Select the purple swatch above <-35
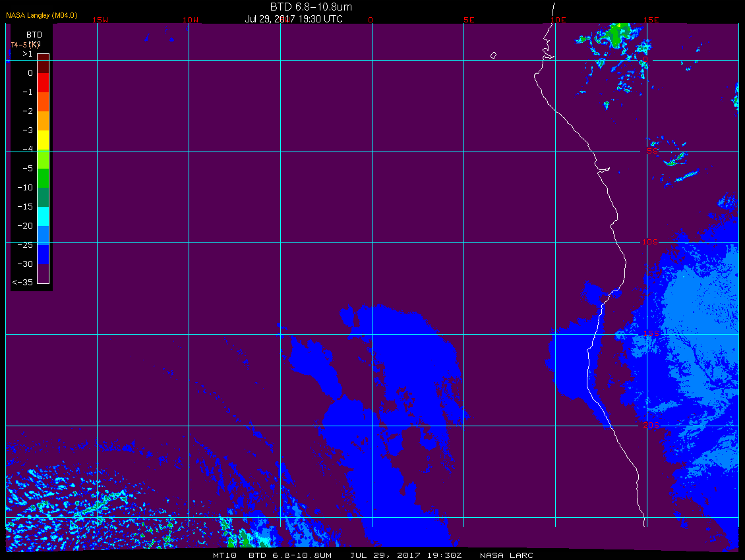The image size is (745, 560). [44, 273]
